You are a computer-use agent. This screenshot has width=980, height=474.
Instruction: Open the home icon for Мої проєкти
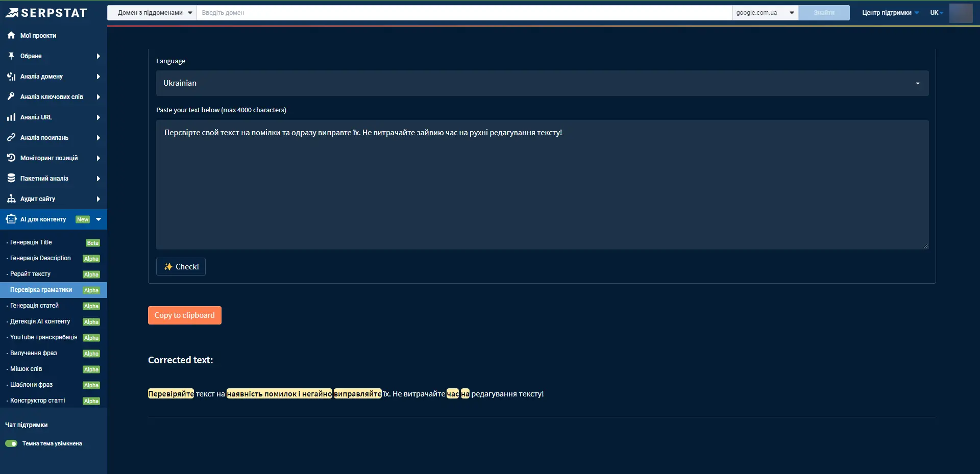11,35
